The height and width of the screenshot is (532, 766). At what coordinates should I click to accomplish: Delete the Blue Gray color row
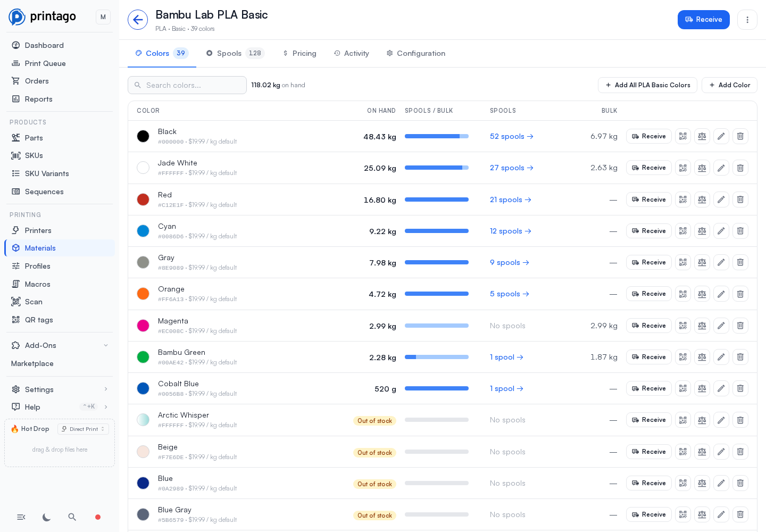pyautogui.click(x=740, y=514)
